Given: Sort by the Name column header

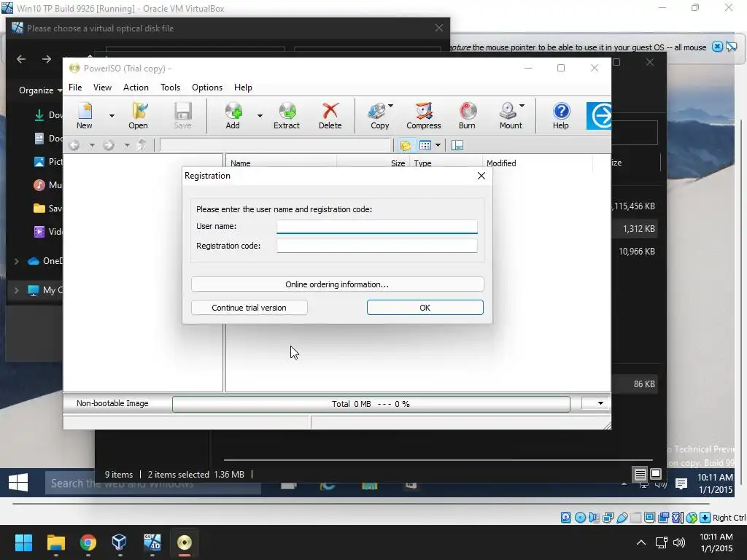Looking at the screenshot, I should pyautogui.click(x=281, y=163).
